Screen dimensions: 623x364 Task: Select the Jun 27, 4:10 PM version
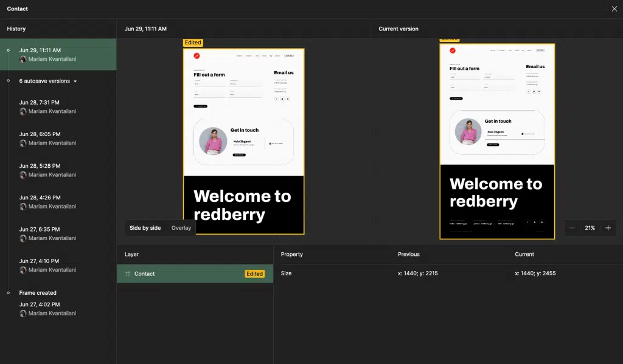pos(40,261)
